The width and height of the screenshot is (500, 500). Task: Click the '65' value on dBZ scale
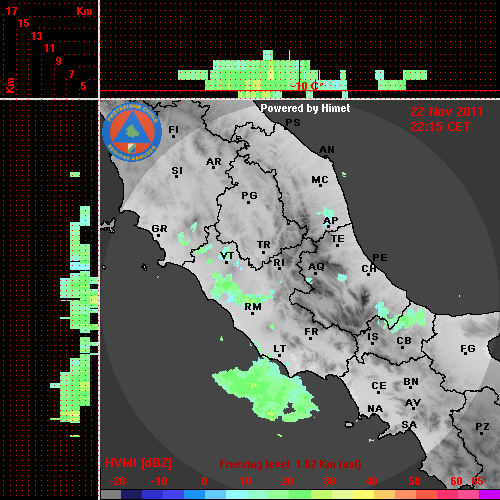pos(477,481)
